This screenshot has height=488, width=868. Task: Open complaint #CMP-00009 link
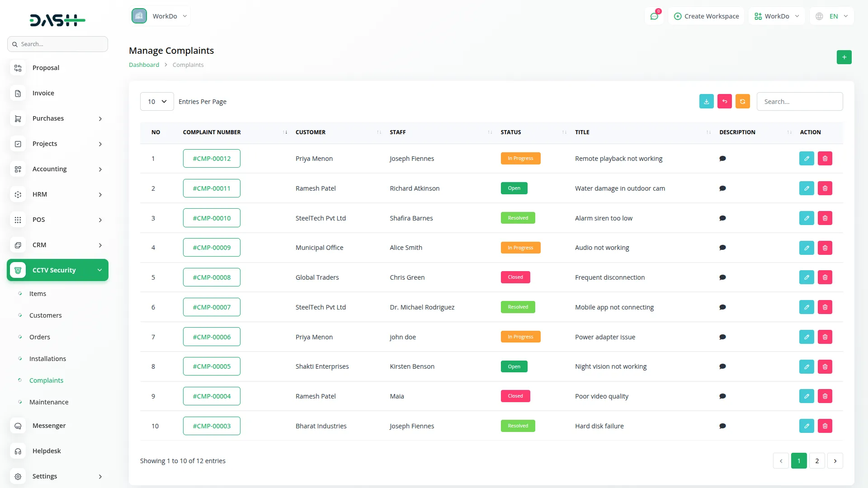click(212, 248)
